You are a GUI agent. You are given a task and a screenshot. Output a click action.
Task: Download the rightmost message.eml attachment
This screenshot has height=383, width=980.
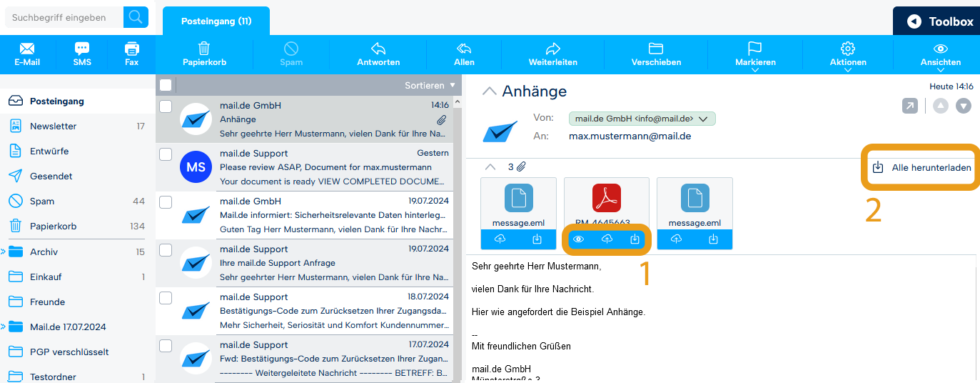[713, 239]
